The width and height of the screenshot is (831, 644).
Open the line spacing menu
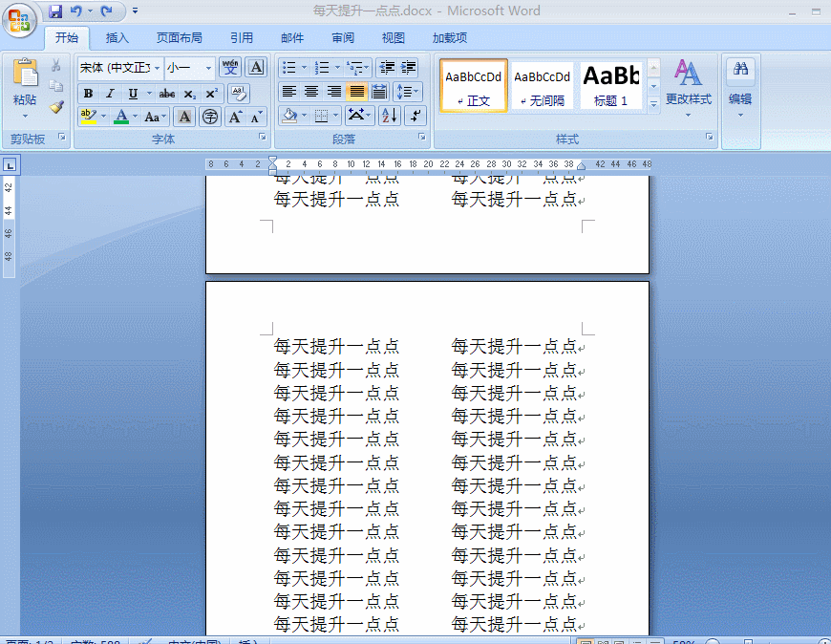(407, 92)
